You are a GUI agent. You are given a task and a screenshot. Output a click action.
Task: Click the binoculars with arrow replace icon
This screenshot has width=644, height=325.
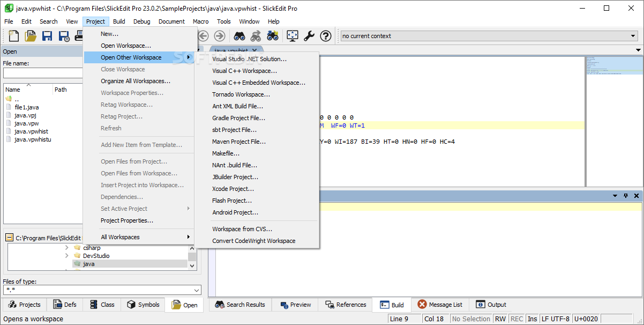273,36
